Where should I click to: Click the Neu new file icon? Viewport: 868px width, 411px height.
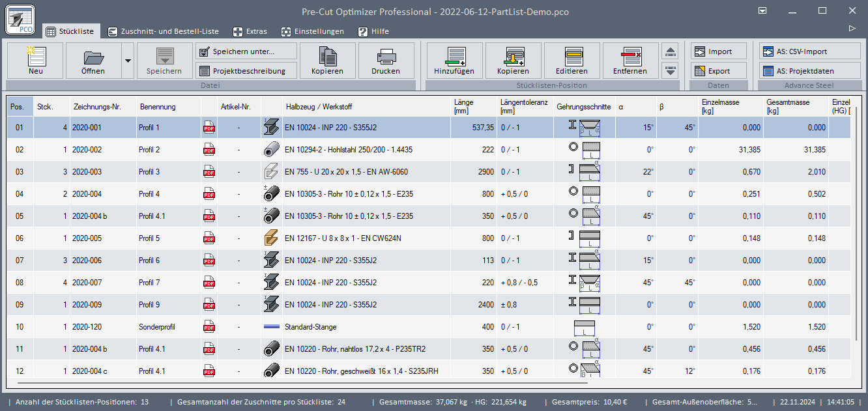click(x=35, y=56)
